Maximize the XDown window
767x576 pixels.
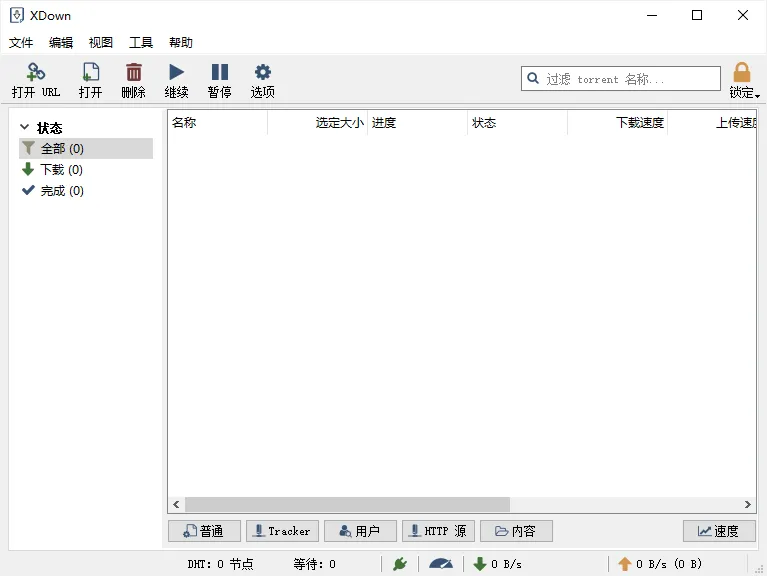(x=697, y=15)
